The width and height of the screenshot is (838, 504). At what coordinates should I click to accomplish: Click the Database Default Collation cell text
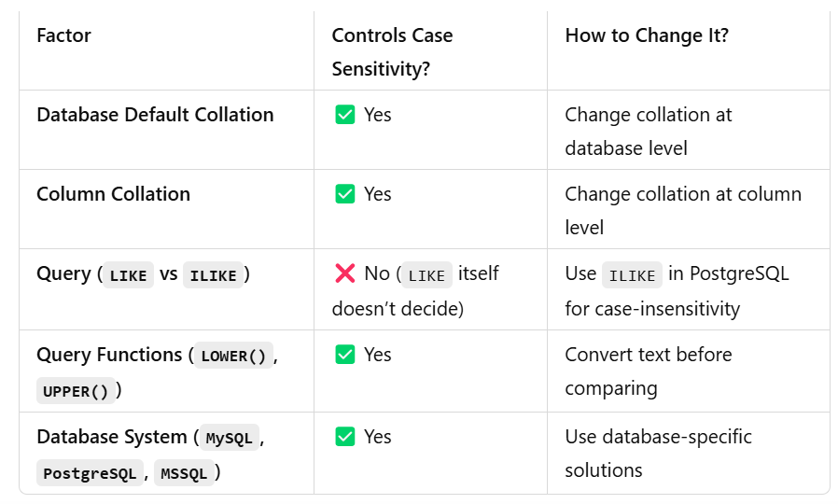click(155, 115)
